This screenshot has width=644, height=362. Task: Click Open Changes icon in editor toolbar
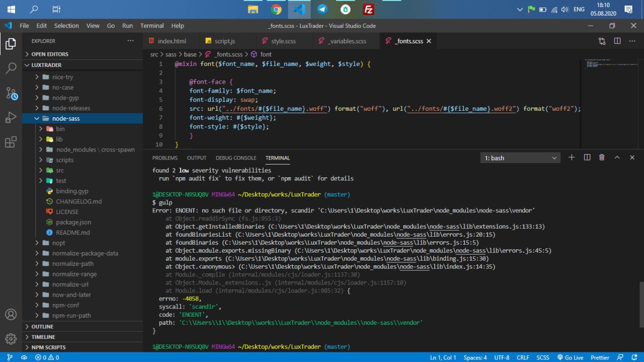point(602,41)
